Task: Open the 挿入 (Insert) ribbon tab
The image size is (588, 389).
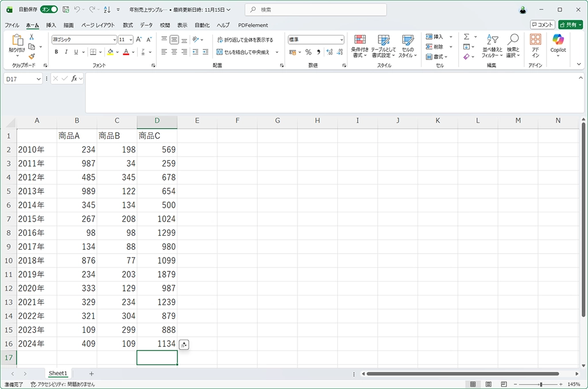Action: [51, 25]
